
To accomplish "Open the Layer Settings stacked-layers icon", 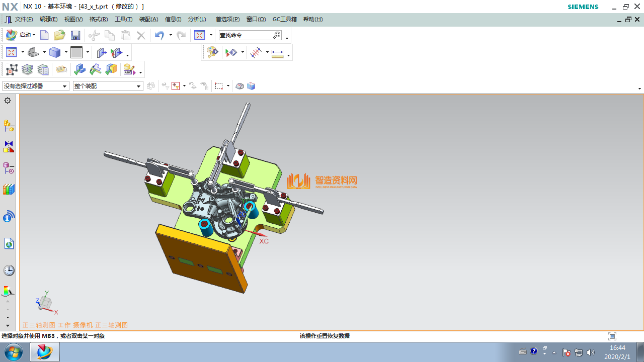I will [x=27, y=69].
